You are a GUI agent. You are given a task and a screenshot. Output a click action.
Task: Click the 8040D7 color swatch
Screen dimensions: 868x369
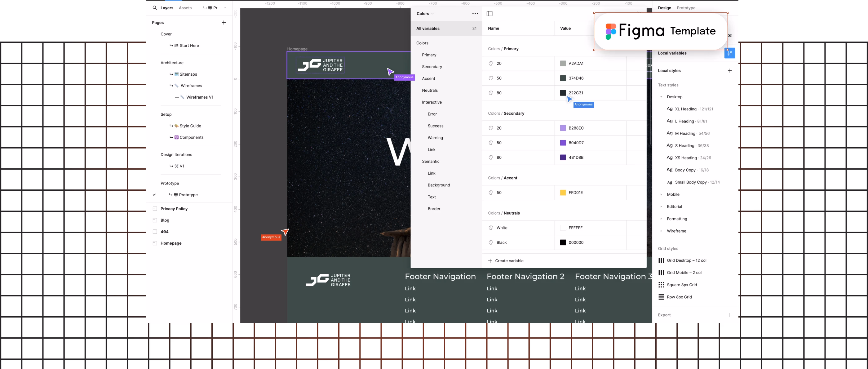coord(563,143)
